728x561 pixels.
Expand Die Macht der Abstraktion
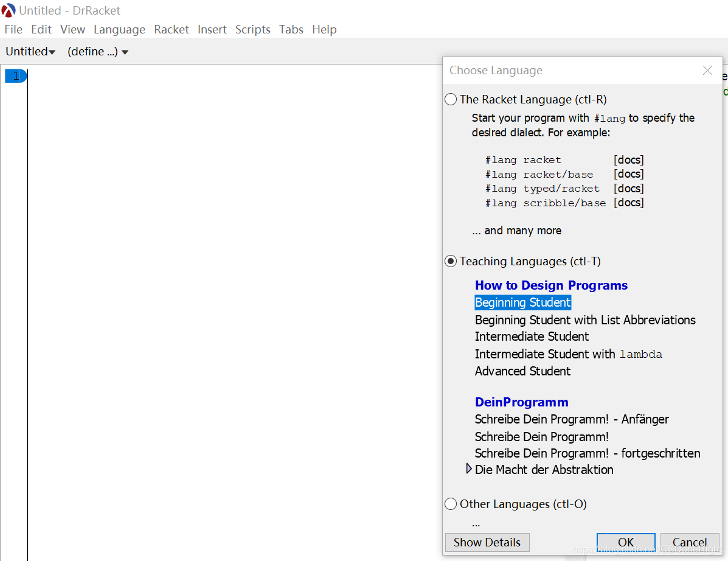pos(468,469)
